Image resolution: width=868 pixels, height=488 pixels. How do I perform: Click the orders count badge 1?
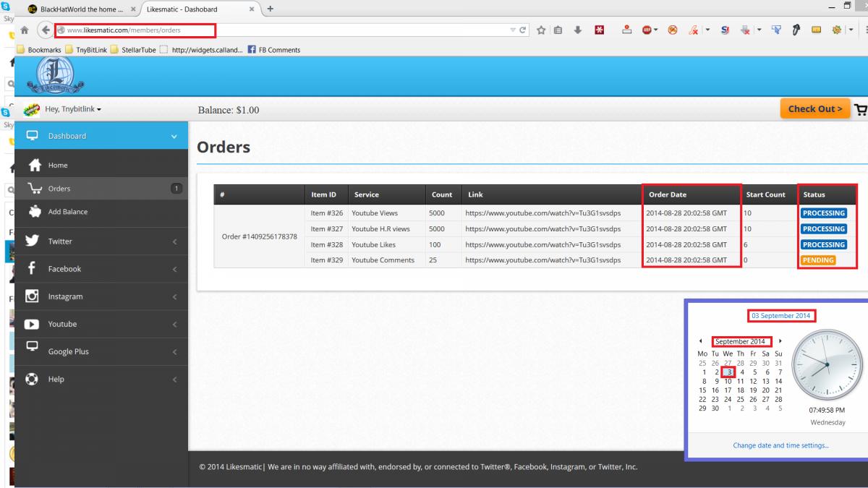coord(176,189)
